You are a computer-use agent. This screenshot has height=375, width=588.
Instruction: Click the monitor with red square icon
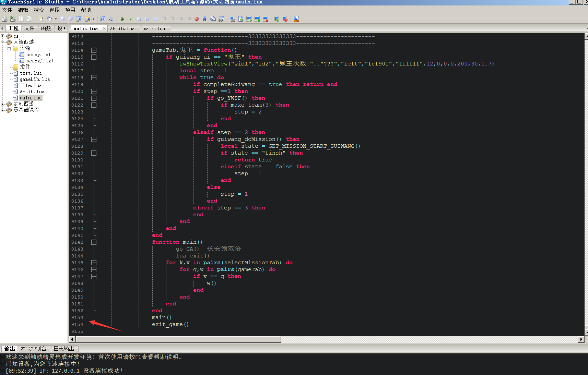pos(266,19)
